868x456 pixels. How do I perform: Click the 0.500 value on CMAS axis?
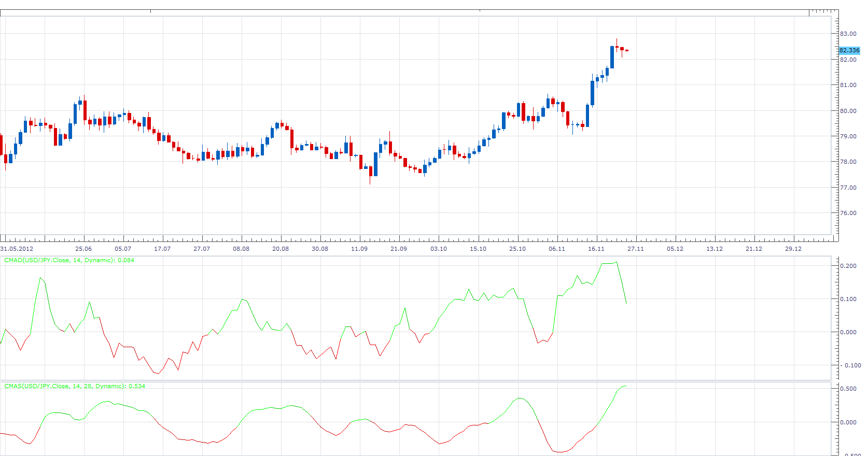[848, 389]
